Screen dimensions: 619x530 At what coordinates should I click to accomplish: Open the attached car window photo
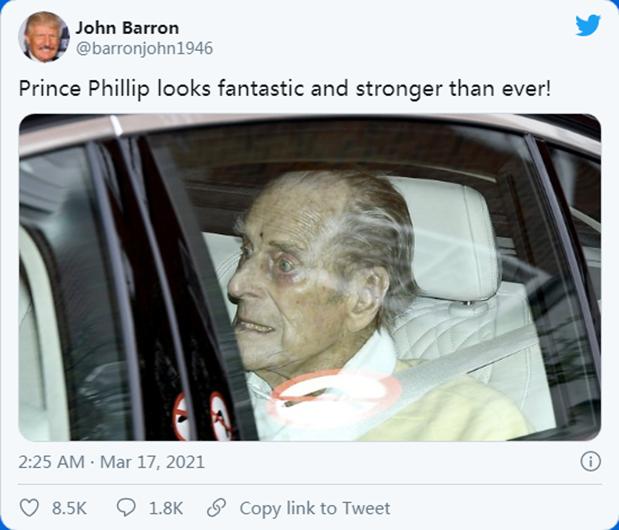(x=310, y=277)
